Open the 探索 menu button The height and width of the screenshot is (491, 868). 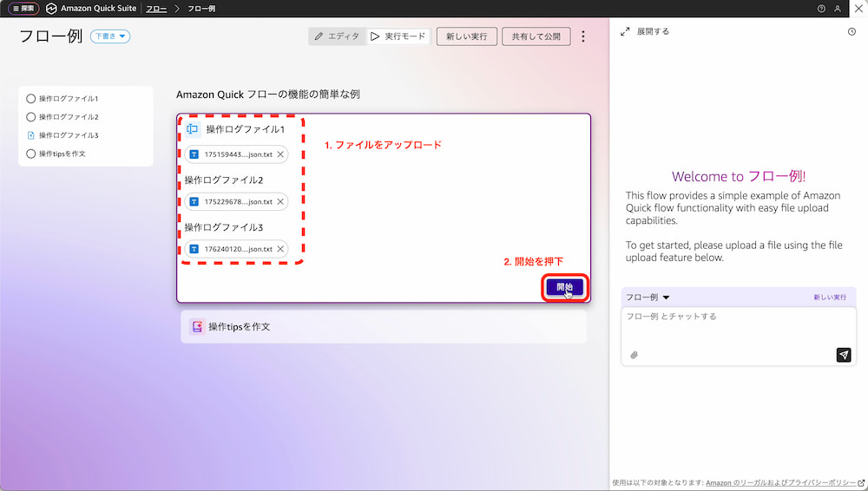pos(23,9)
